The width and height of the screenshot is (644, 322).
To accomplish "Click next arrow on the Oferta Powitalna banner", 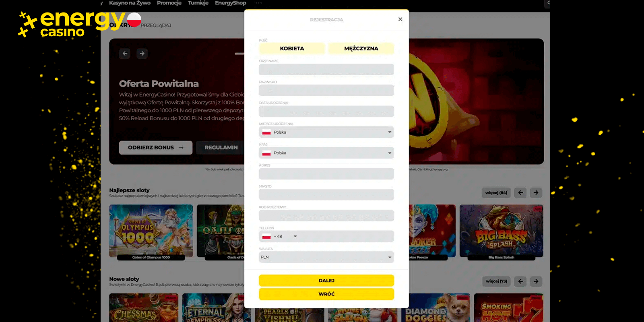I will coord(142,54).
